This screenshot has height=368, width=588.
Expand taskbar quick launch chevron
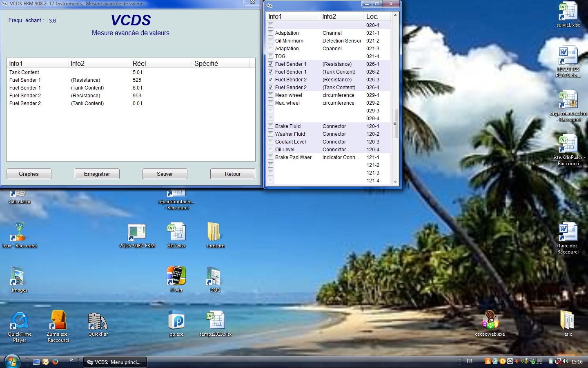(71, 360)
